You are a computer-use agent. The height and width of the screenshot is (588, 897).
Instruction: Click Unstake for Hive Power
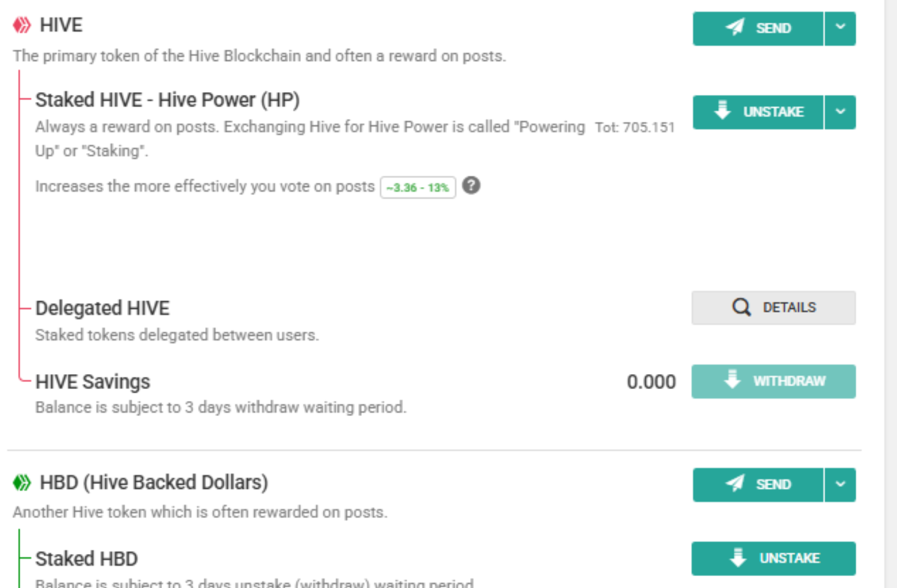(758, 112)
